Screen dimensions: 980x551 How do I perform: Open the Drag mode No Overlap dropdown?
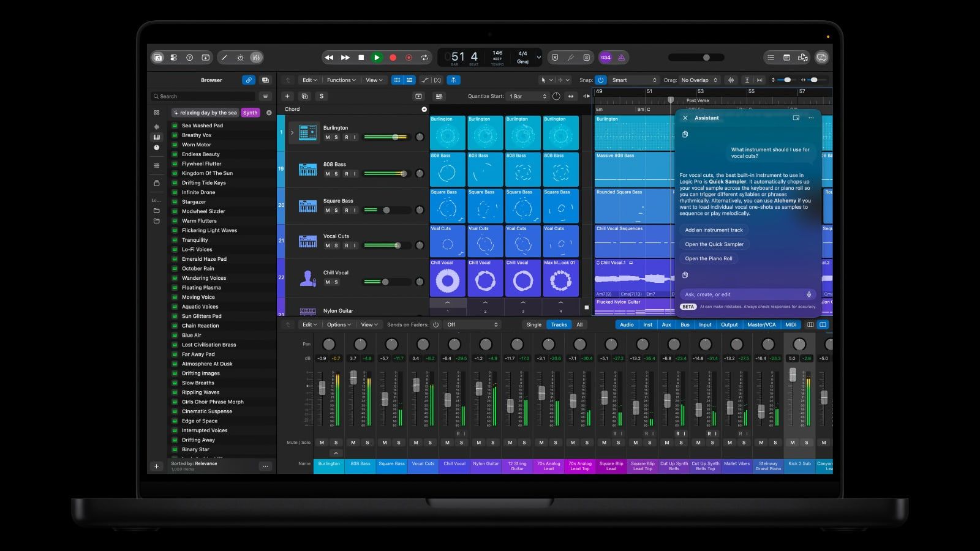coord(699,80)
